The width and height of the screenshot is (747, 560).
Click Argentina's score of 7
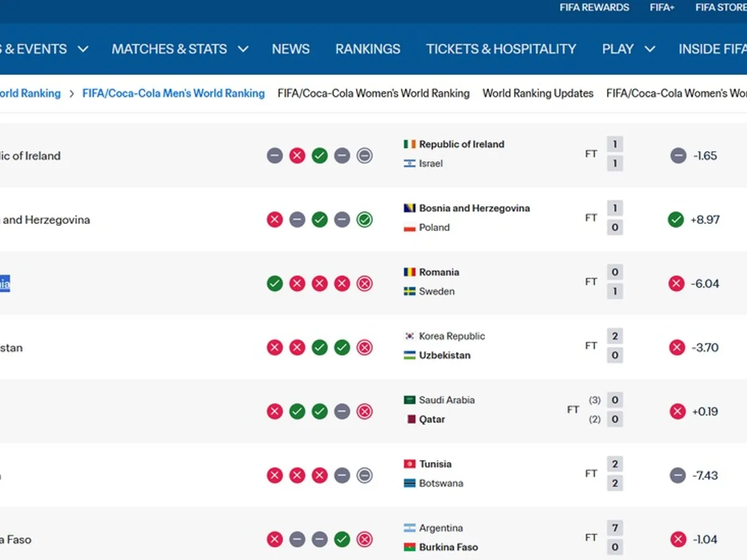coord(615,528)
